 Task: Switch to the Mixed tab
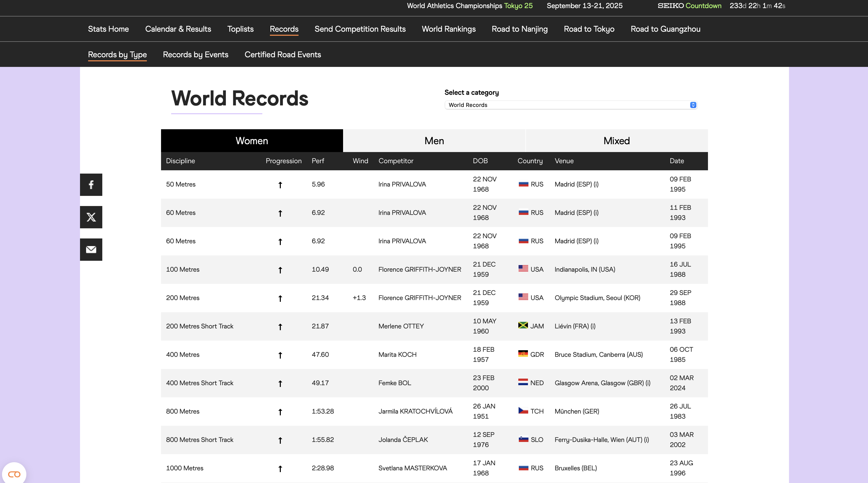616,141
